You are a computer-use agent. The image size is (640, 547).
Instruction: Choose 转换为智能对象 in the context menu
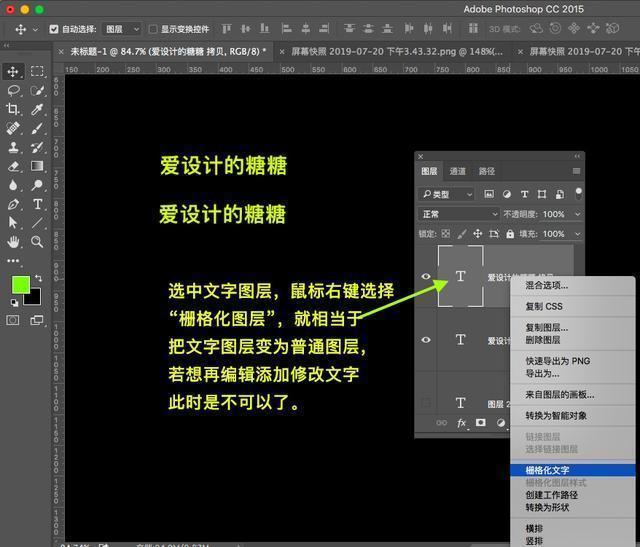[x=573, y=416]
